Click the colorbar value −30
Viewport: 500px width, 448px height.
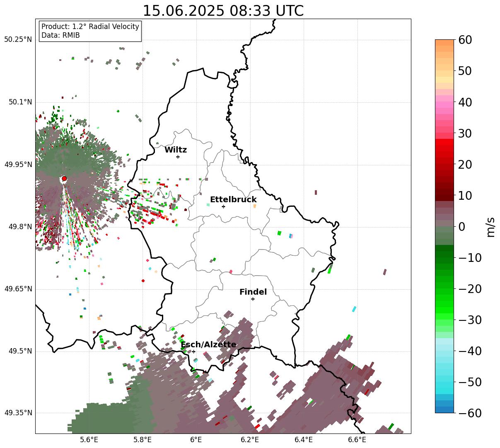coord(470,320)
